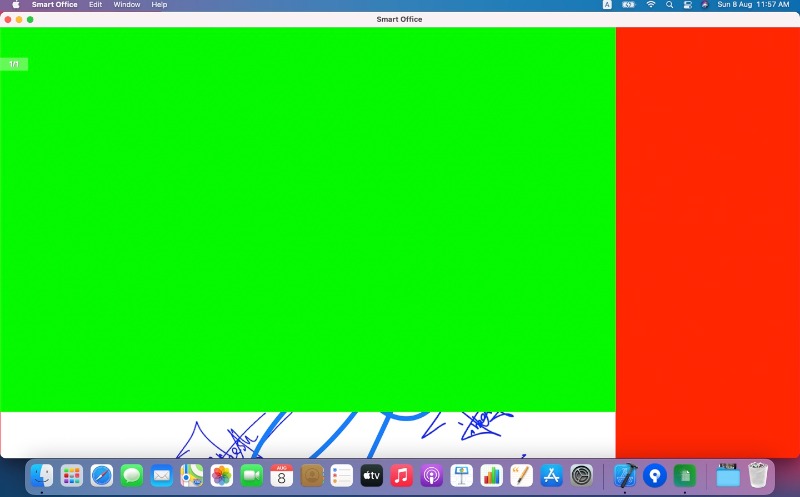The image size is (800, 497).
Task: Open the Trash in the dock
Action: [x=758, y=475]
